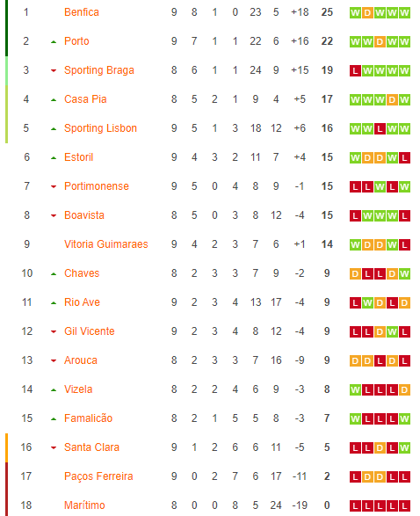Click the dark green qualification bar beside Benfica
Image resolution: width=420 pixels, height=516 pixels.
tap(6, 28)
